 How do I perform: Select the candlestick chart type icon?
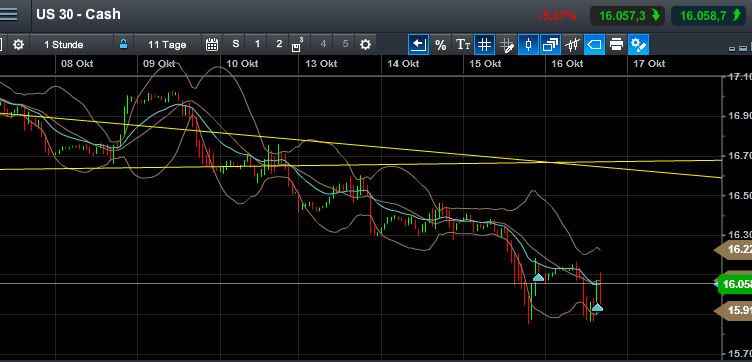tap(529, 45)
